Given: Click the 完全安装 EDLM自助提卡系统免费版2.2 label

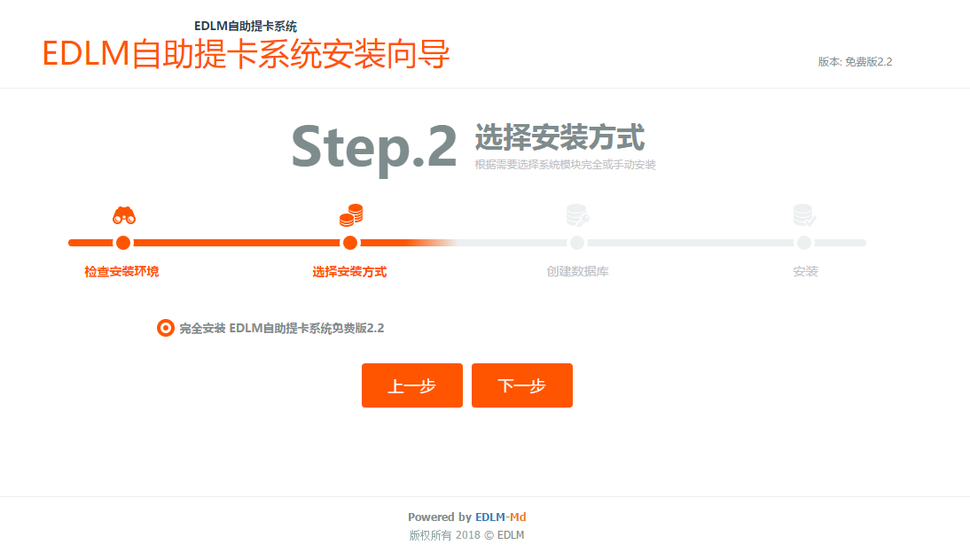Looking at the screenshot, I should [x=281, y=328].
